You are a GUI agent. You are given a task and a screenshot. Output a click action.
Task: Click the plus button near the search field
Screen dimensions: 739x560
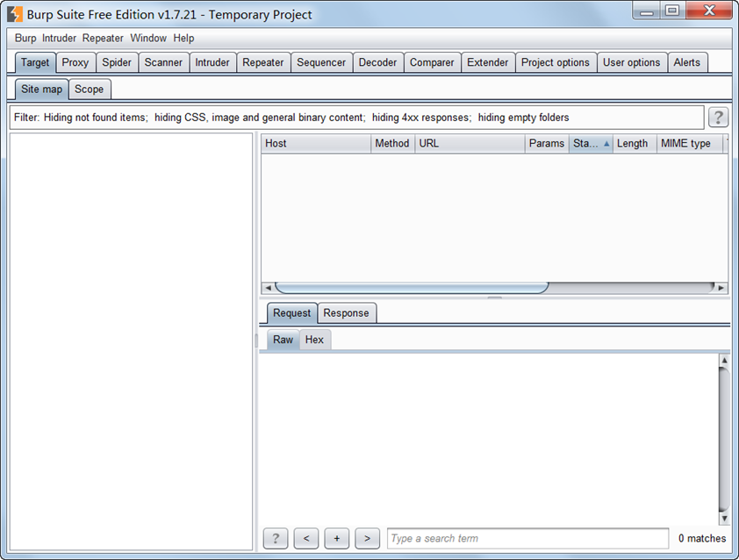pos(336,538)
